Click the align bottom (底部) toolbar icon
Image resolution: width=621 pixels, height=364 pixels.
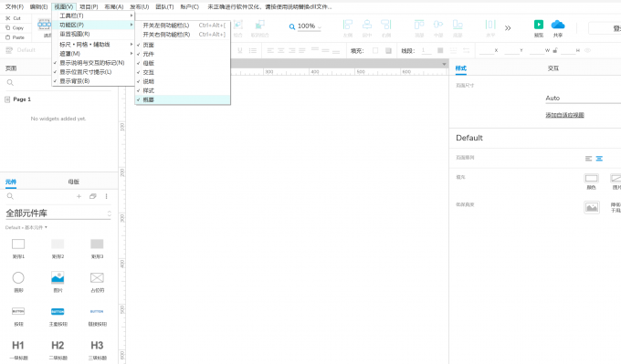pos(458,25)
